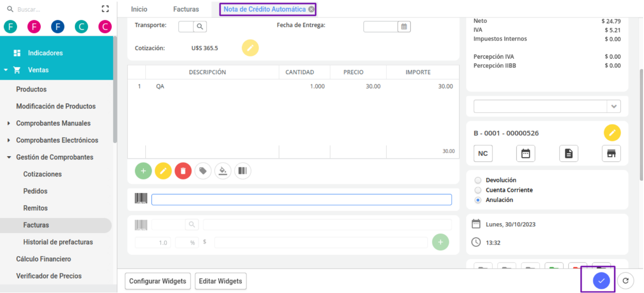
Task: Click the Transporte code input box
Action: [x=186, y=27]
